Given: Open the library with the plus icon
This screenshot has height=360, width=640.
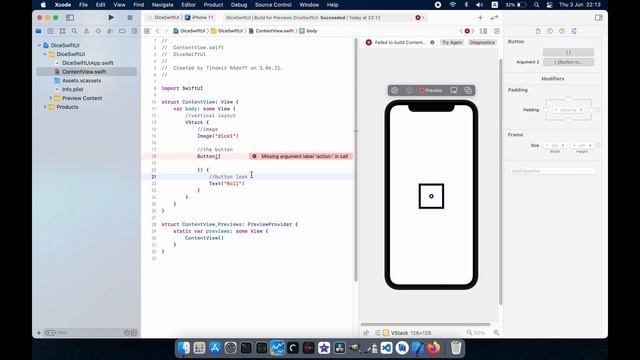Looking at the screenshot, I should 480,18.
